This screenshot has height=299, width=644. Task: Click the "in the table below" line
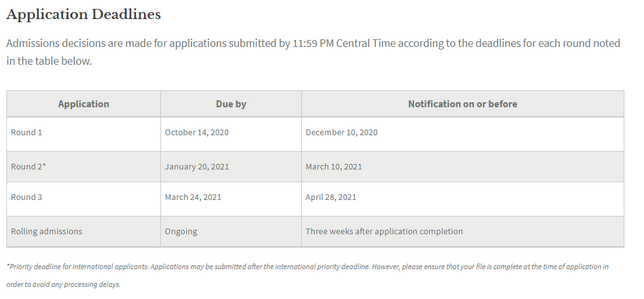(x=49, y=62)
